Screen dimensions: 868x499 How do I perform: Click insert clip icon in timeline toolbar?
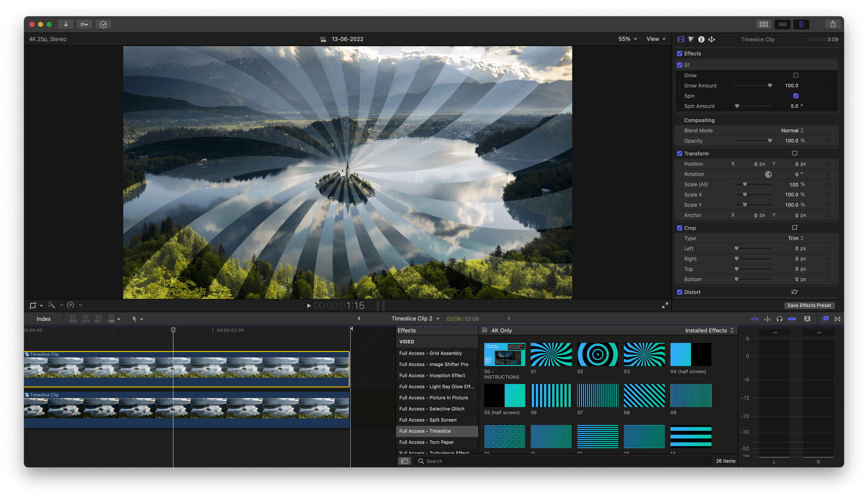click(86, 319)
